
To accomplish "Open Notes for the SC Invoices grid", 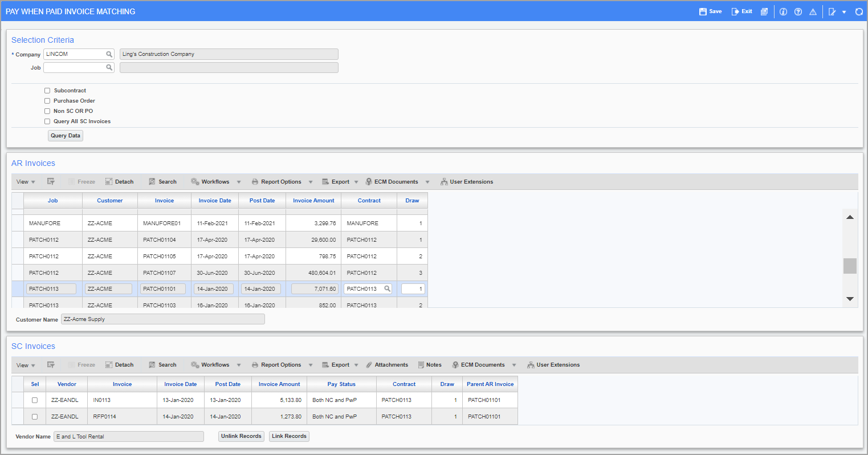I will tap(430, 364).
